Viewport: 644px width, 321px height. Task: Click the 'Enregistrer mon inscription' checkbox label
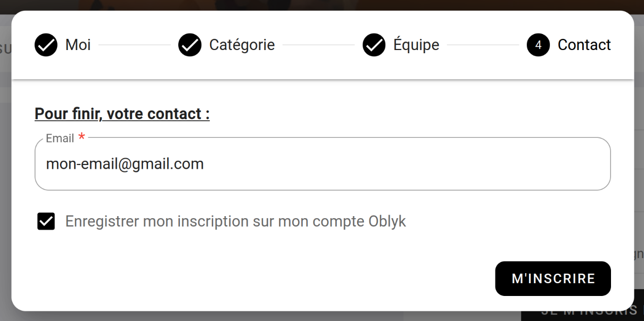click(235, 221)
